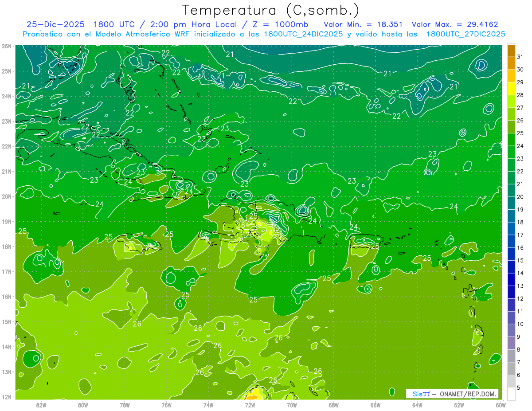Click the "74W" longitude axis label
The image size is (532, 411).
tap(208, 405)
